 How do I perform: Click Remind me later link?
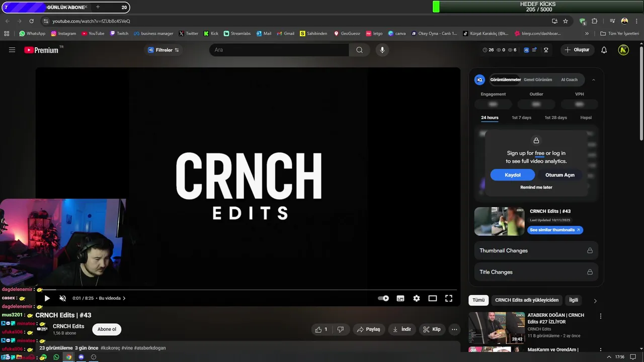[x=536, y=187]
